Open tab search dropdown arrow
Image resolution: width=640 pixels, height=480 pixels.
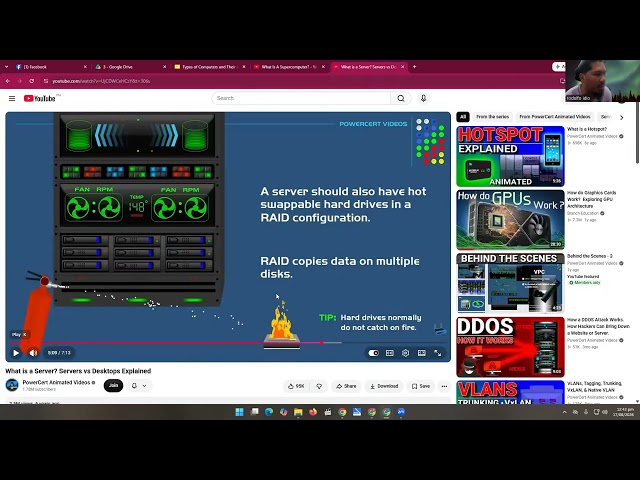coord(6,67)
